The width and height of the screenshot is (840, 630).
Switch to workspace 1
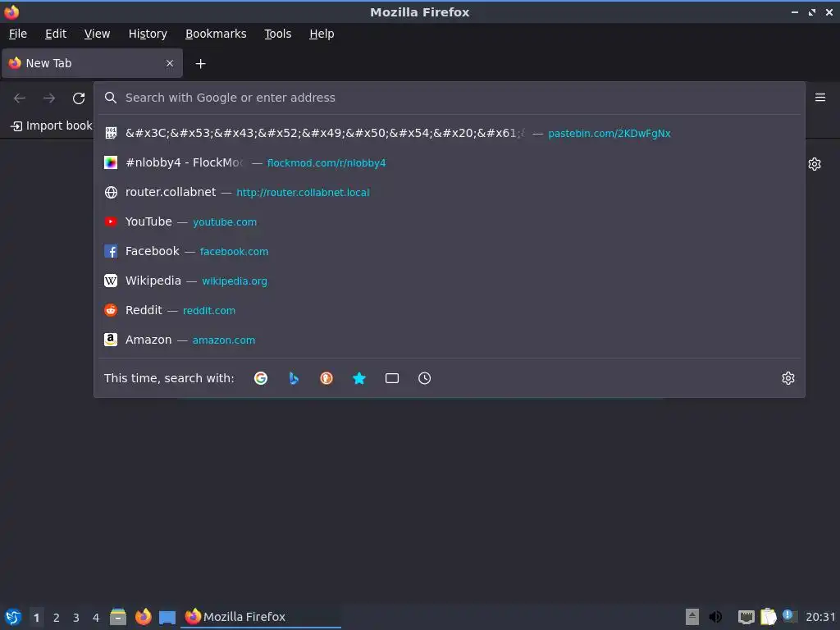pos(36,618)
